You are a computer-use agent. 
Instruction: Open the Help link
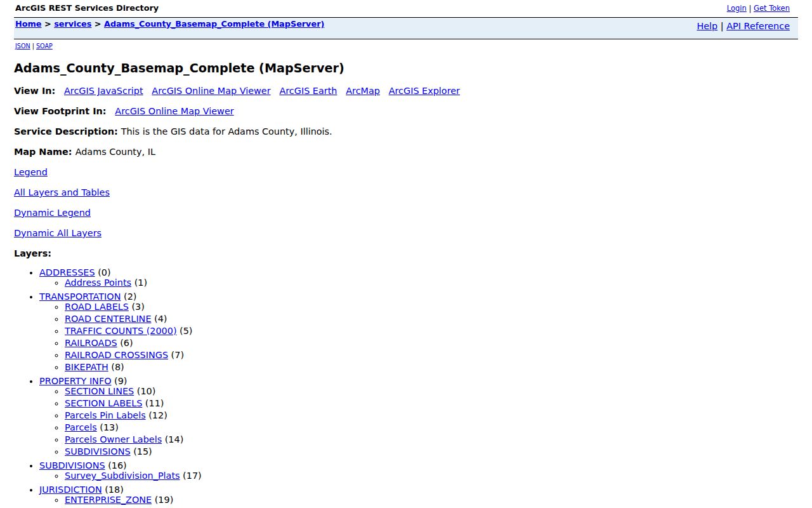[707, 26]
